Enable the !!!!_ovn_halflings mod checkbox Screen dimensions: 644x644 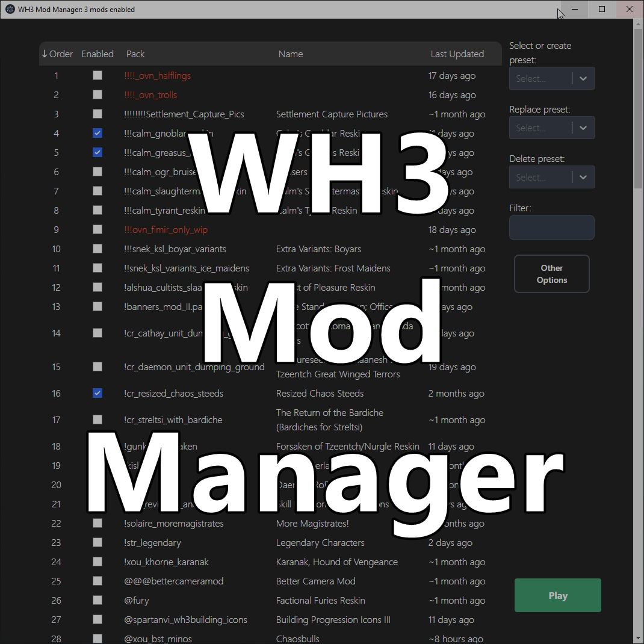[98, 75]
